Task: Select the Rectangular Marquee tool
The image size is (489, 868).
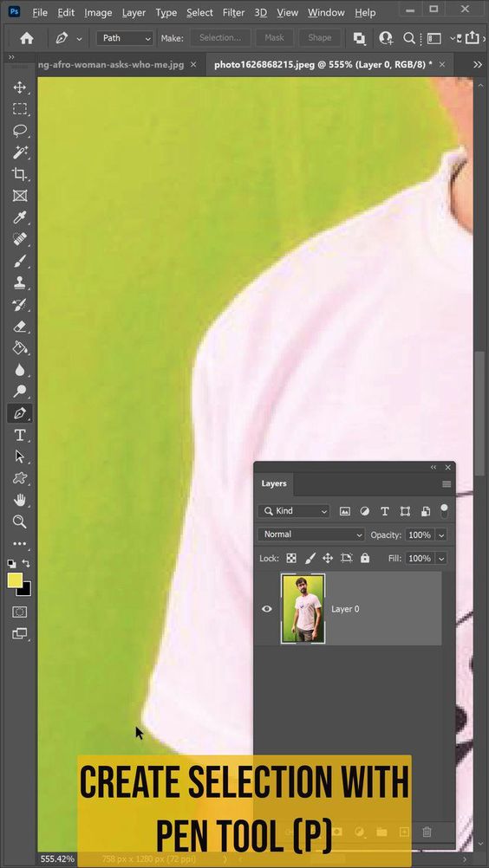Action: [x=20, y=109]
